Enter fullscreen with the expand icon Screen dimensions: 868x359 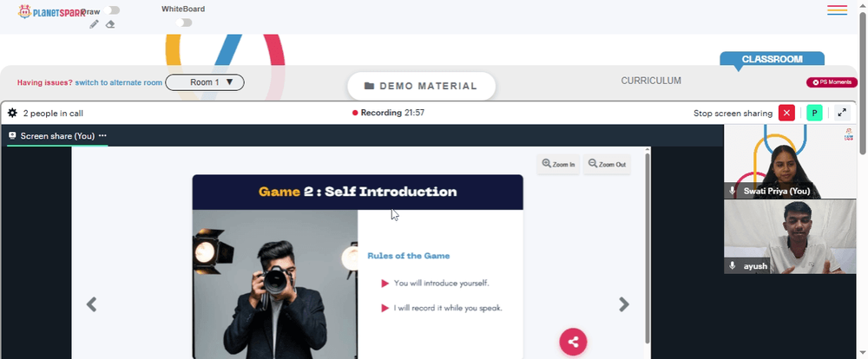click(842, 113)
